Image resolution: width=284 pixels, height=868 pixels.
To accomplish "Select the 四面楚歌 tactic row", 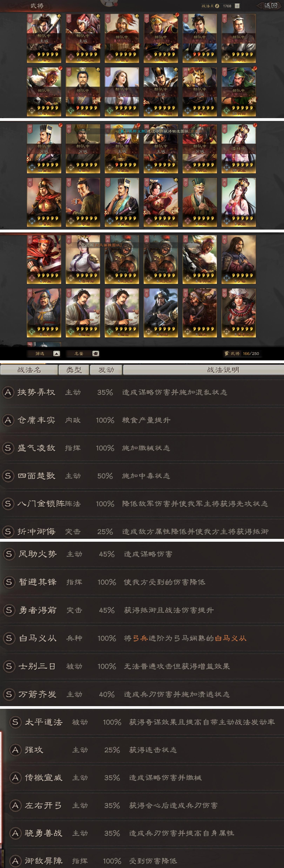I will point(142,476).
